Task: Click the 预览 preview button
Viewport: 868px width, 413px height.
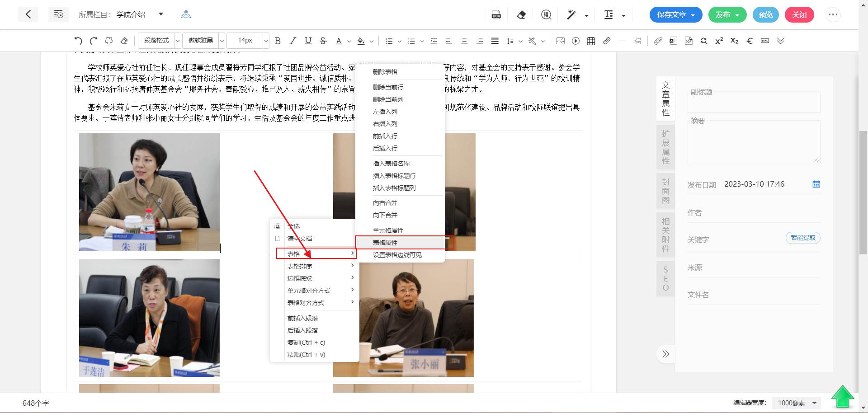Action: point(765,14)
